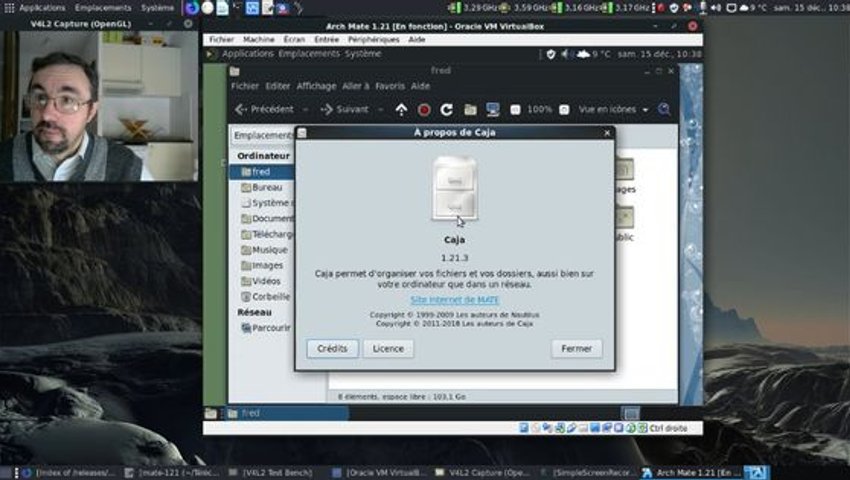The width and height of the screenshot is (850, 480).
Task: Close the À propos de Caja dialog
Action: pos(607,133)
